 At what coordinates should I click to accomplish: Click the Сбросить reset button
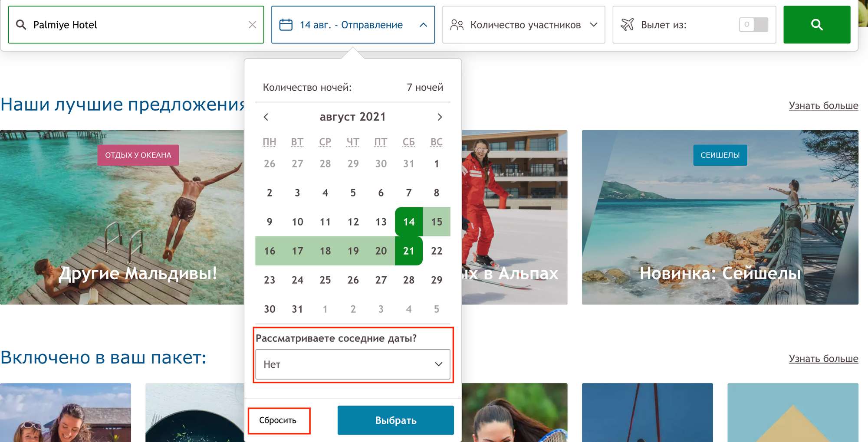click(x=278, y=420)
